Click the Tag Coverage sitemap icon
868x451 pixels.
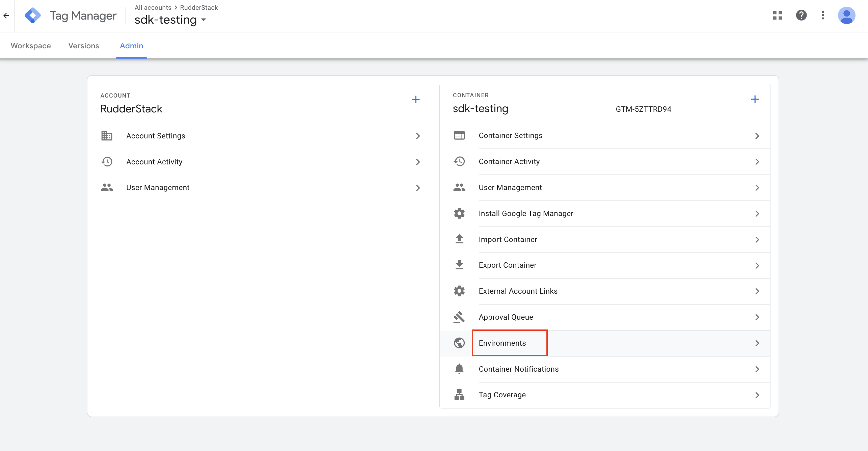coord(459,395)
